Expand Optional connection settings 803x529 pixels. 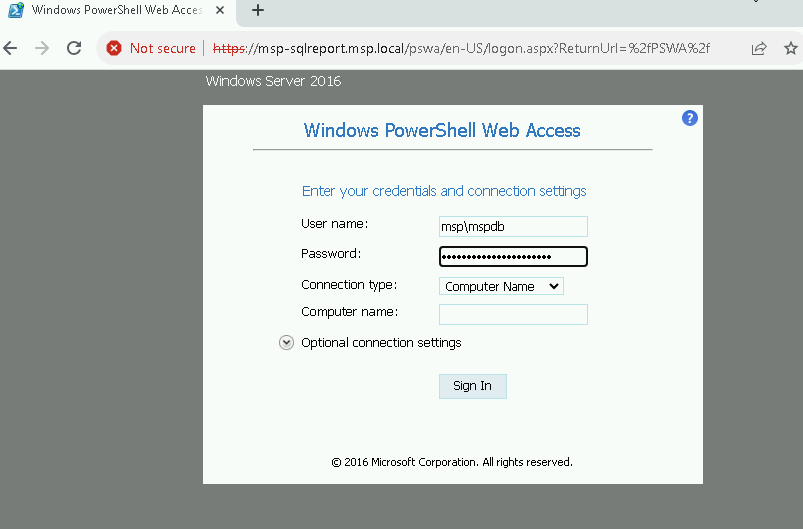[286, 343]
